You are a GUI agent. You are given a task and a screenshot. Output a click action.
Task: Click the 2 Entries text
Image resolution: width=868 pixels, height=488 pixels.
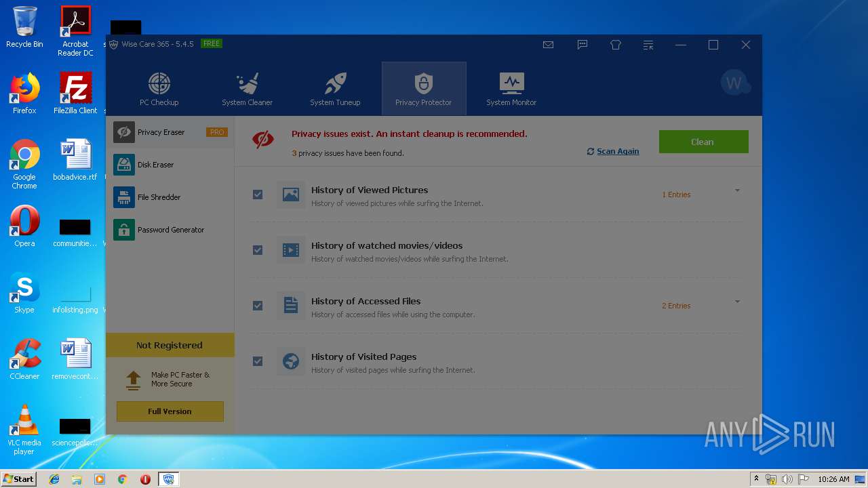(x=676, y=306)
